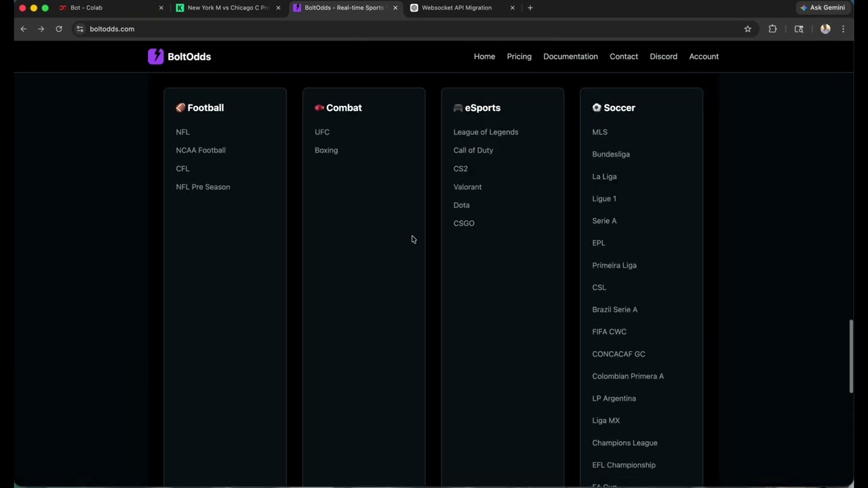868x488 pixels.
Task: Select EFL Championship entry
Action: (x=624, y=465)
